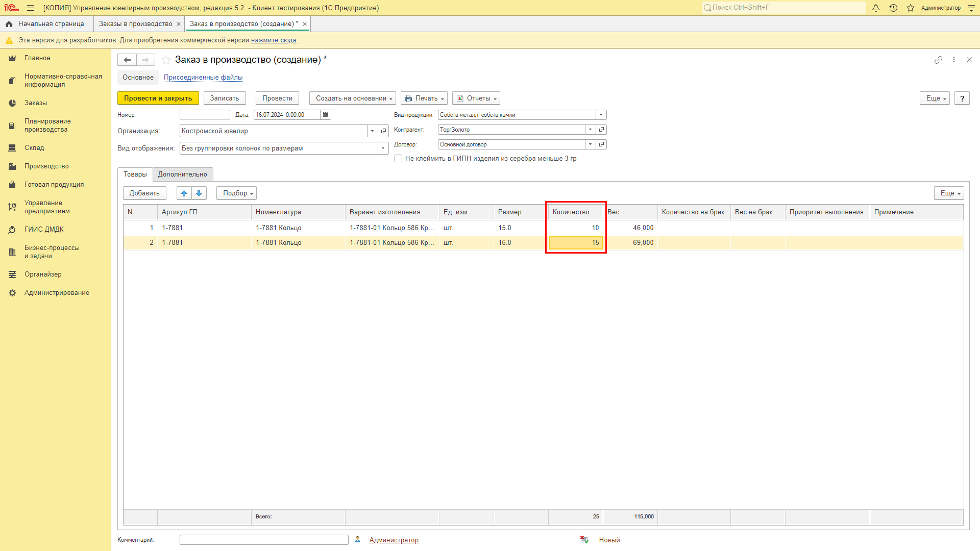Select Дополнительно tab

[182, 174]
